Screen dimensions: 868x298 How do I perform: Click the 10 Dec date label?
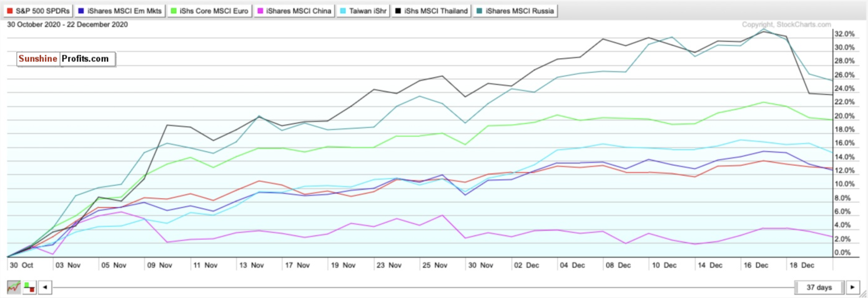(664, 265)
